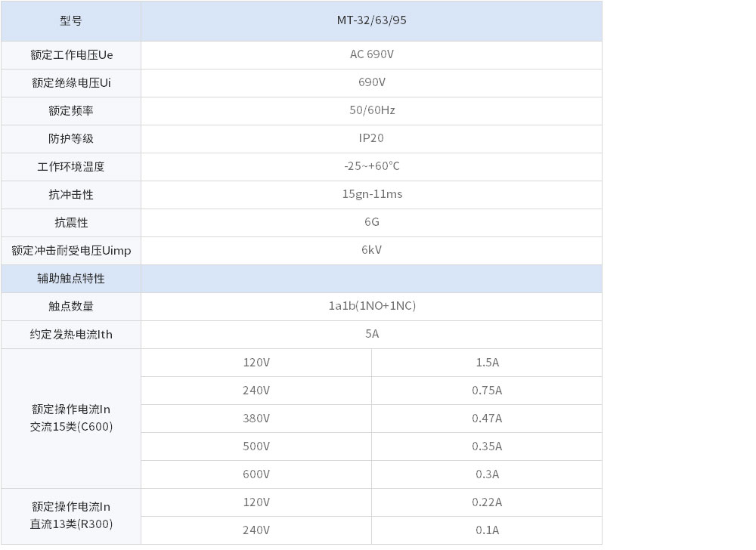Select the 500V voltage cell
Image resolution: width=756 pixels, height=550 pixels.
(256, 446)
